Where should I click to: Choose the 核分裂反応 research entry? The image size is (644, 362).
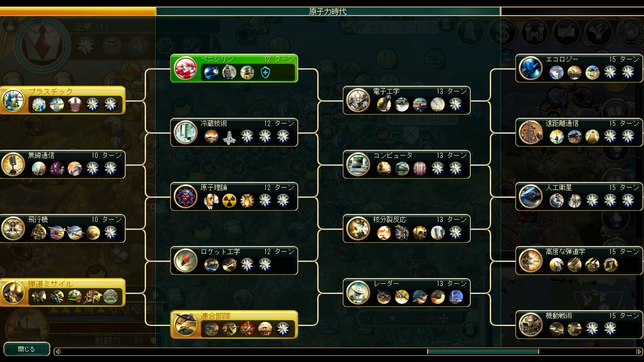(406, 229)
